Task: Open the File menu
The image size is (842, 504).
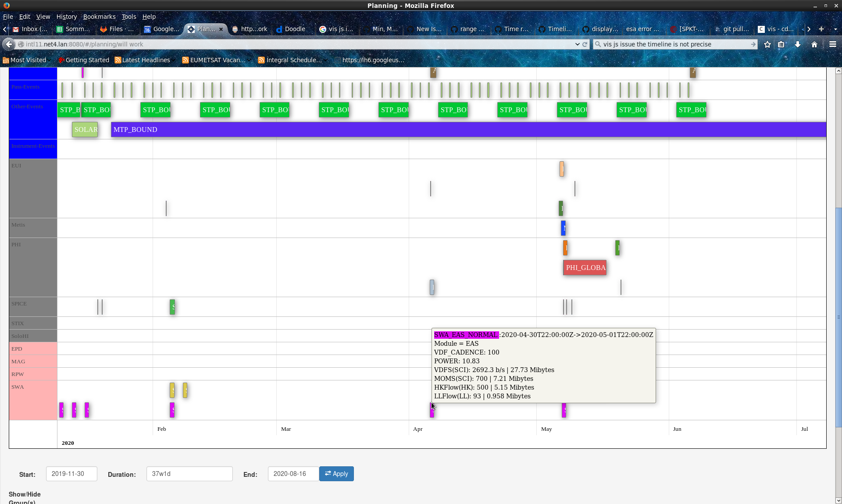Action: pos(8,17)
